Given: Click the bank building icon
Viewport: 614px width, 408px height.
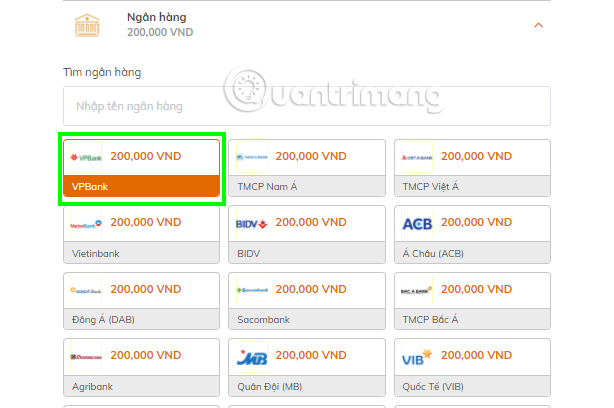Looking at the screenshot, I should (x=87, y=25).
